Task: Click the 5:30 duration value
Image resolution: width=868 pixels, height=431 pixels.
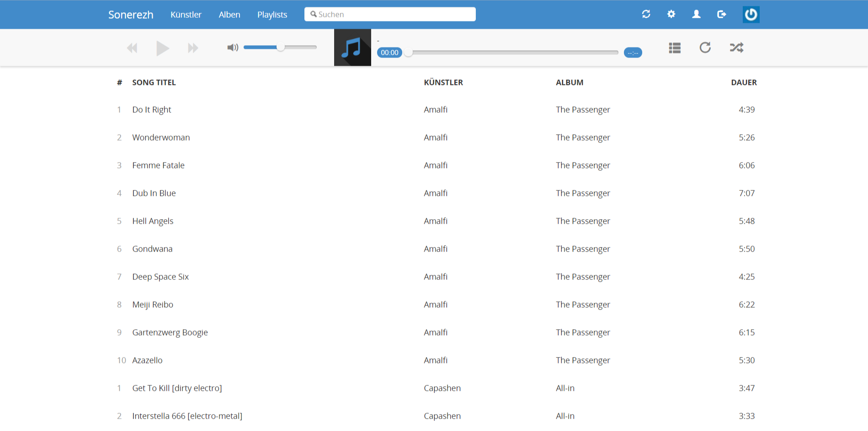Action: point(746,360)
